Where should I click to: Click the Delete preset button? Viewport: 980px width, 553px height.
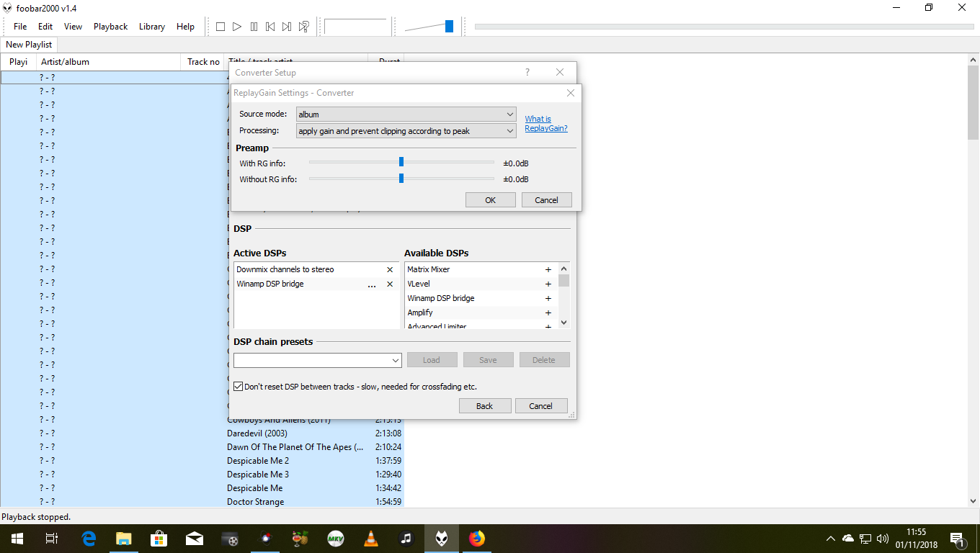click(544, 360)
